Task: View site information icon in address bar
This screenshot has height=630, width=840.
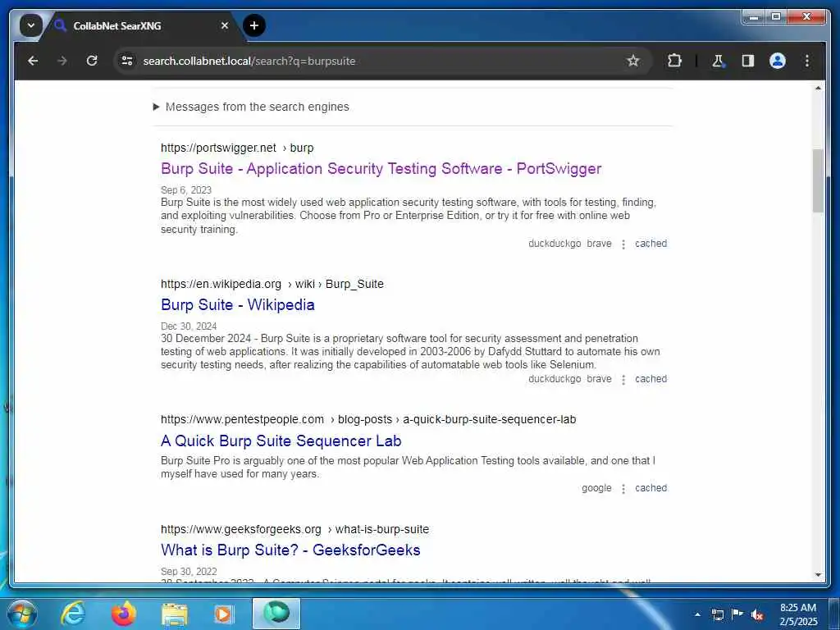Action: click(127, 61)
